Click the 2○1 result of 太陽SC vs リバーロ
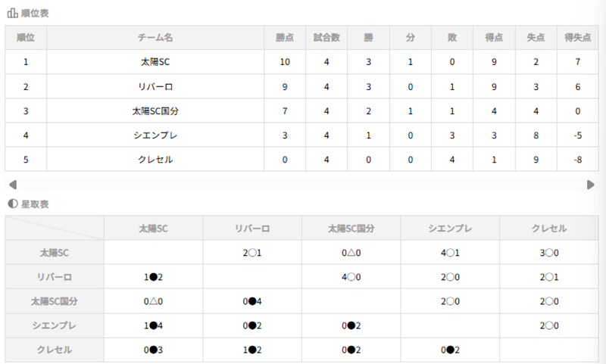This screenshot has width=606, height=364. [x=252, y=253]
